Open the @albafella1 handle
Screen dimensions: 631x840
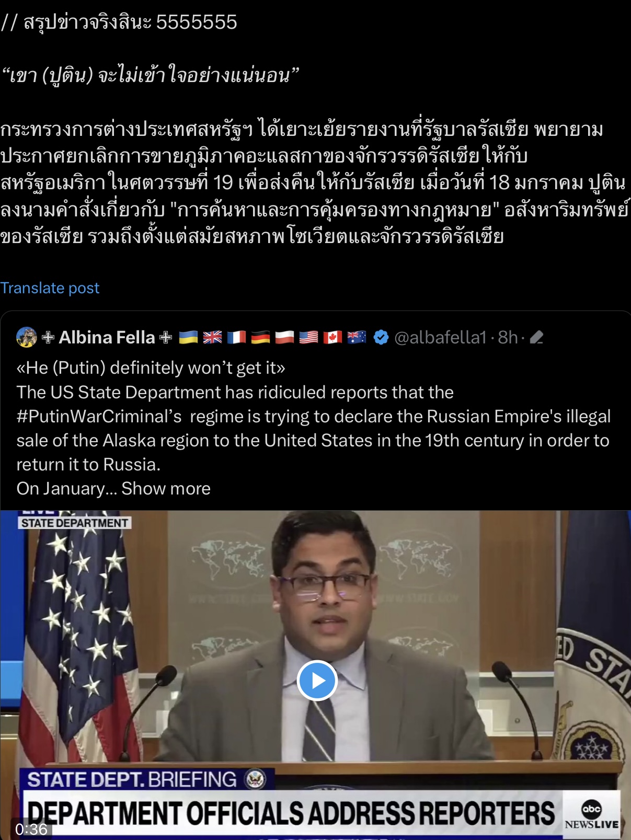[441, 338]
